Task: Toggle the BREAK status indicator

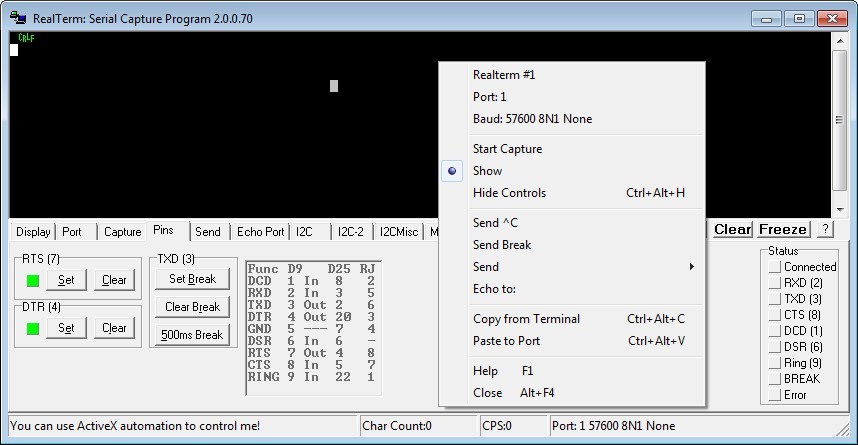Action: coord(774,379)
